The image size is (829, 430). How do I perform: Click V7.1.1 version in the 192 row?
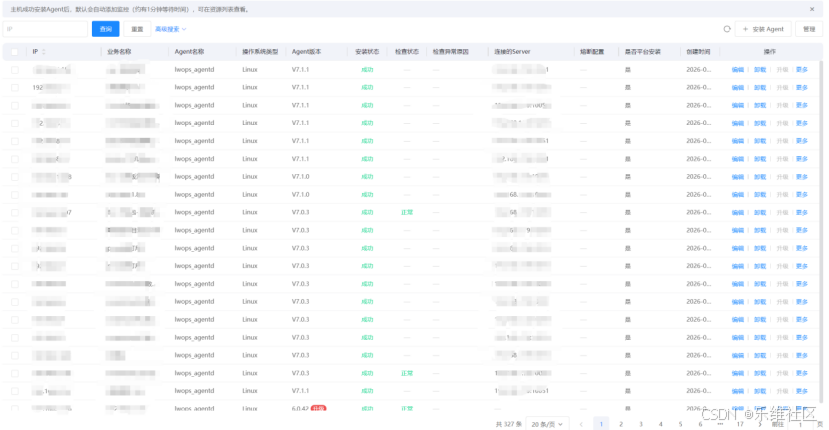pos(300,87)
